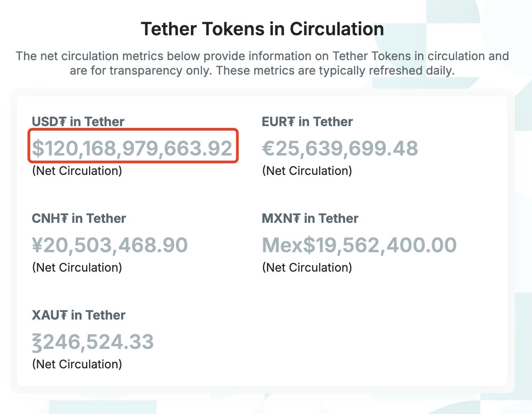This screenshot has width=532, height=414.
Task: Click Net Circulation caption under MXN₮ amount
Action: point(307,268)
